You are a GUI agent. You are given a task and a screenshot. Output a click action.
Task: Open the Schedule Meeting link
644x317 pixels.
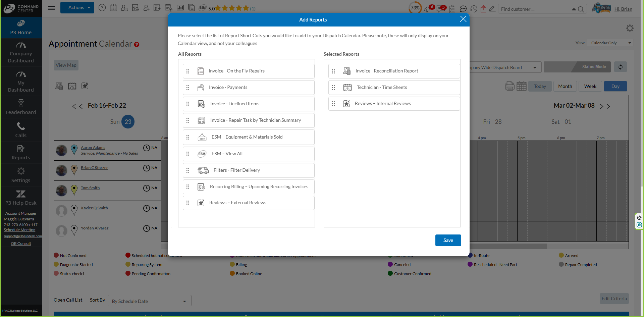click(19, 230)
